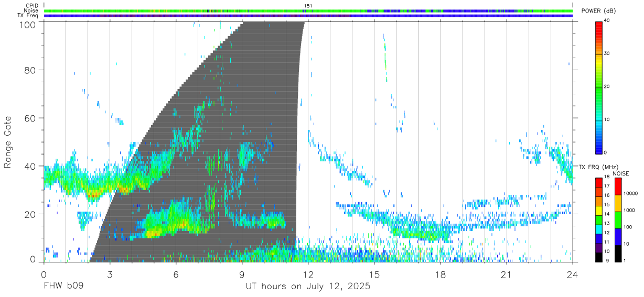The height and width of the screenshot is (297, 644).
Task: Click the TX FRQ colorbar tick "14"
Action: click(x=607, y=214)
